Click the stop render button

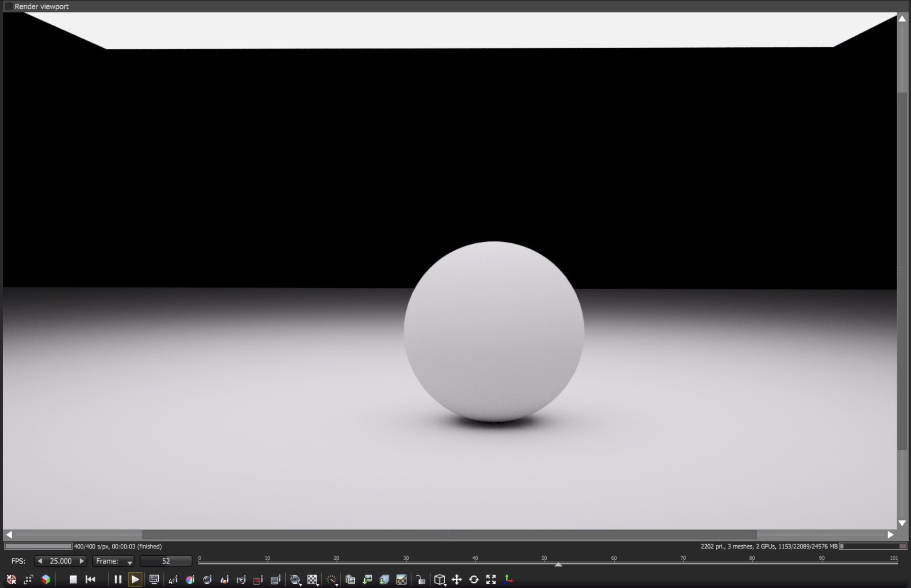(73, 579)
